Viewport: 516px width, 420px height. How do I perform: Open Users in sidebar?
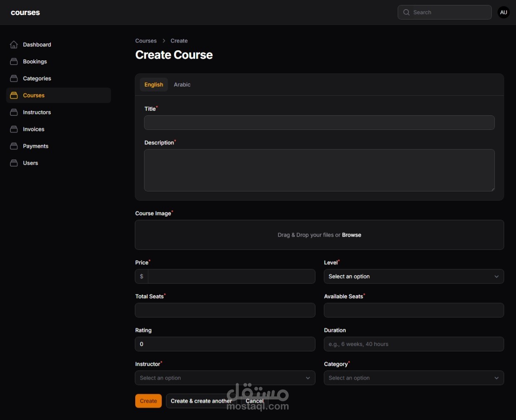click(59, 163)
